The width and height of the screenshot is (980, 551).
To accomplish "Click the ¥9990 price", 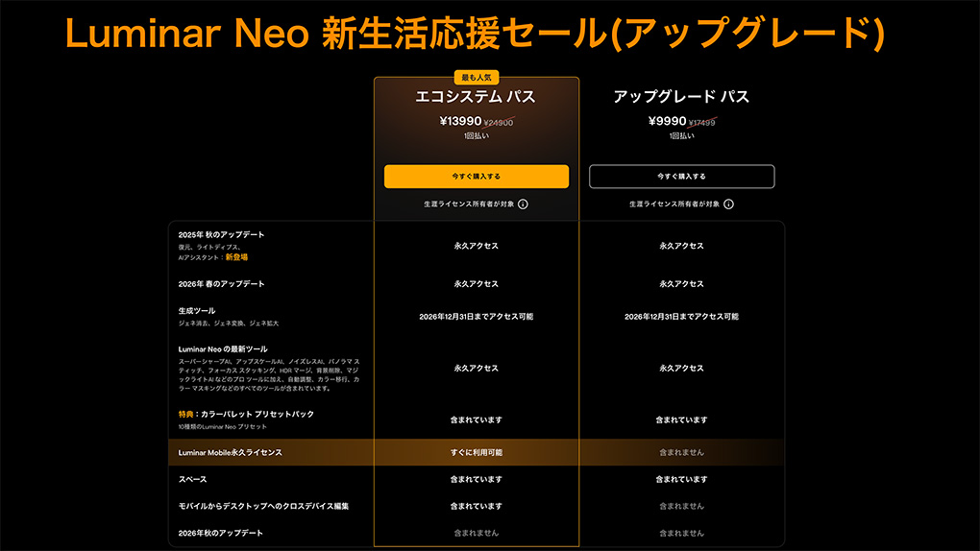I will point(668,122).
